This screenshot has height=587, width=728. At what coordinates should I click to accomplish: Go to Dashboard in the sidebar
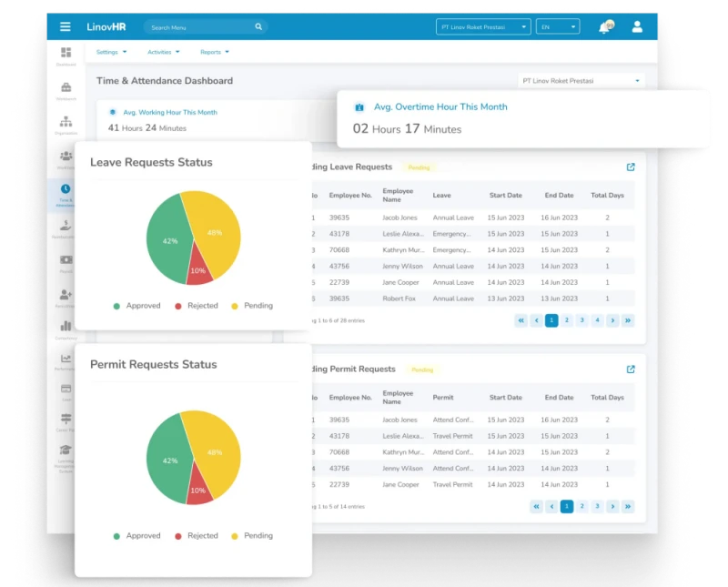pyautogui.click(x=66, y=54)
